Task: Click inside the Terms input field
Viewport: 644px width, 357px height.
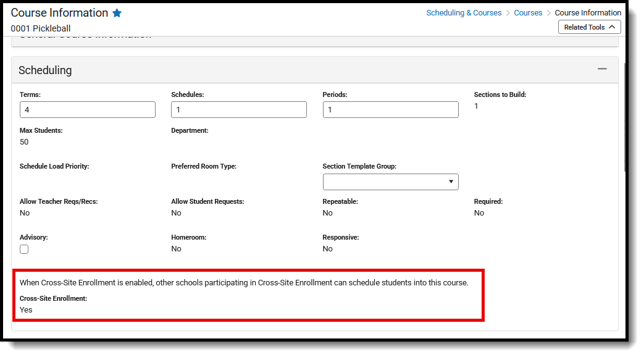Action: pyautogui.click(x=87, y=109)
